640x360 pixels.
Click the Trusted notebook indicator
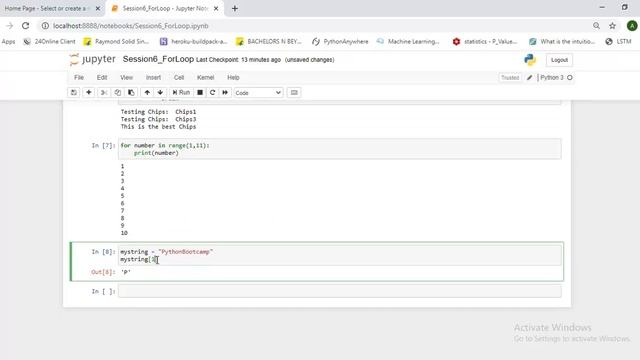click(x=510, y=78)
